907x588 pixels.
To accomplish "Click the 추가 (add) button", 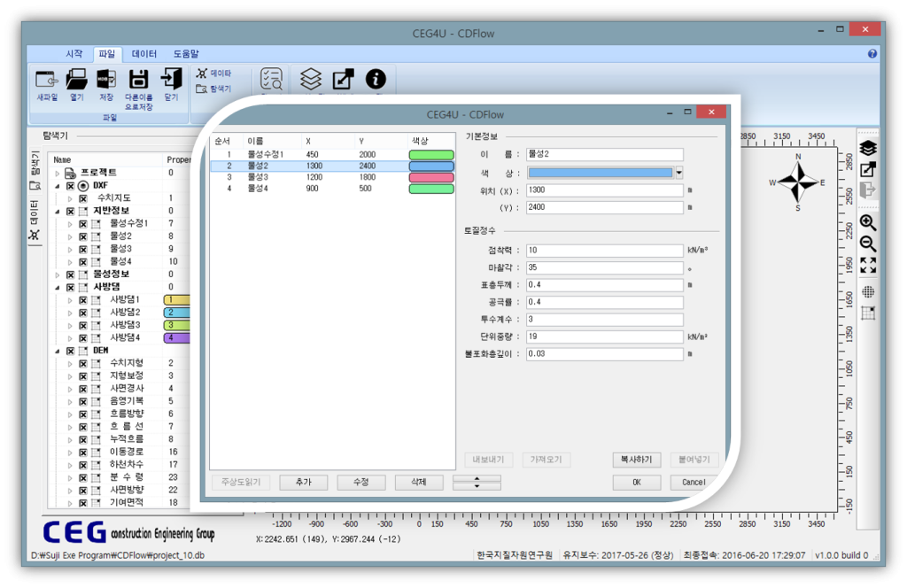I will [x=303, y=483].
